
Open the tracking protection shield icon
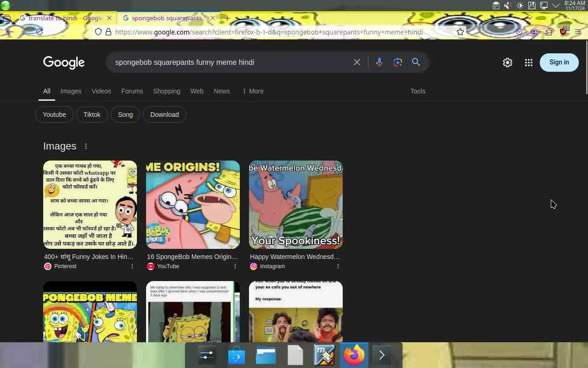pyautogui.click(x=98, y=32)
